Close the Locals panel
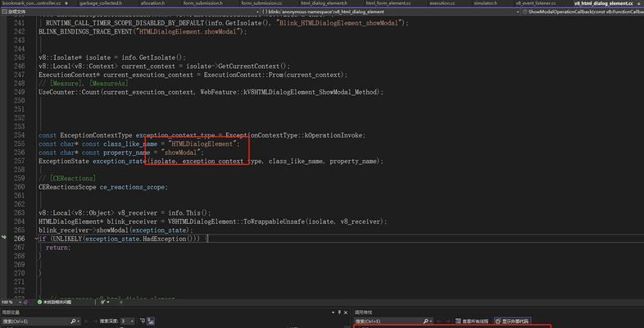The height and width of the screenshot is (328, 644). click(346, 312)
